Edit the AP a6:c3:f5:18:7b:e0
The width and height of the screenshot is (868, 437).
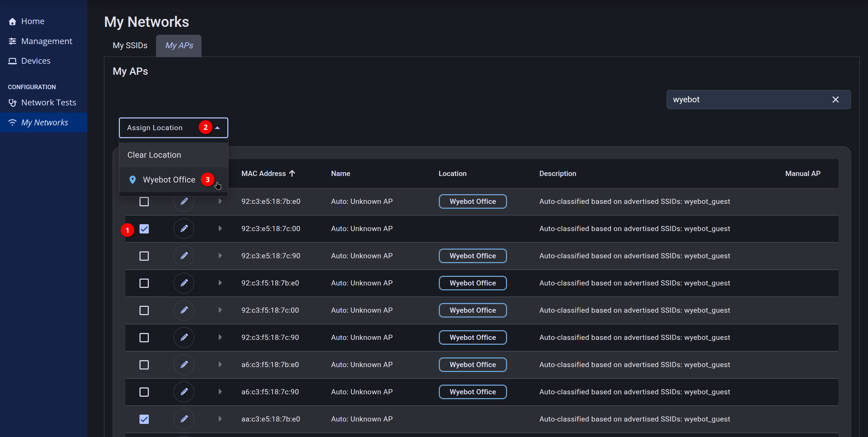(184, 365)
